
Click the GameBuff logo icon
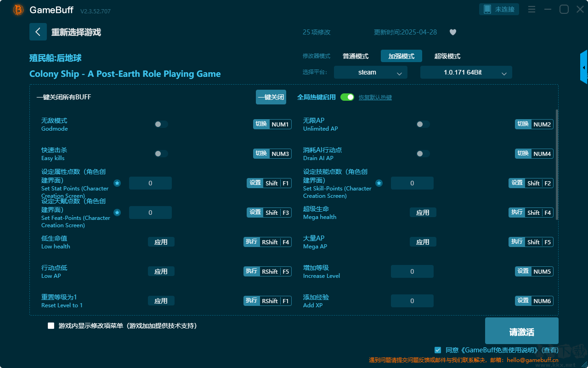[18, 10]
